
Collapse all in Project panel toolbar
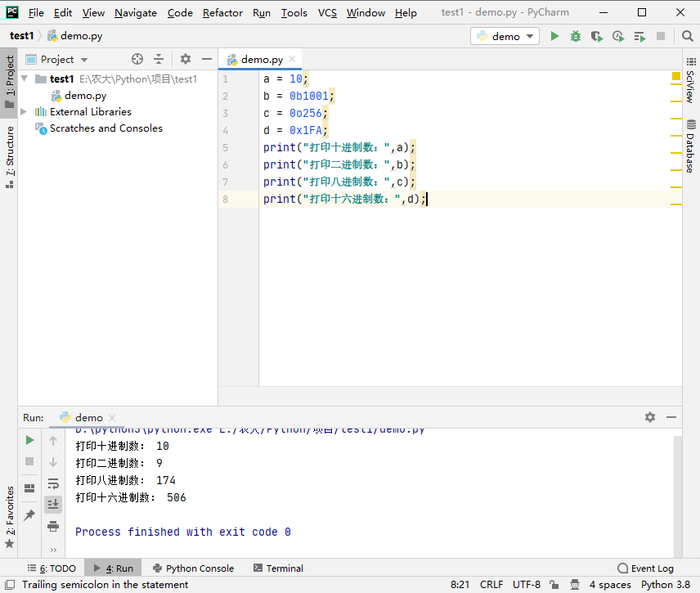pos(159,59)
